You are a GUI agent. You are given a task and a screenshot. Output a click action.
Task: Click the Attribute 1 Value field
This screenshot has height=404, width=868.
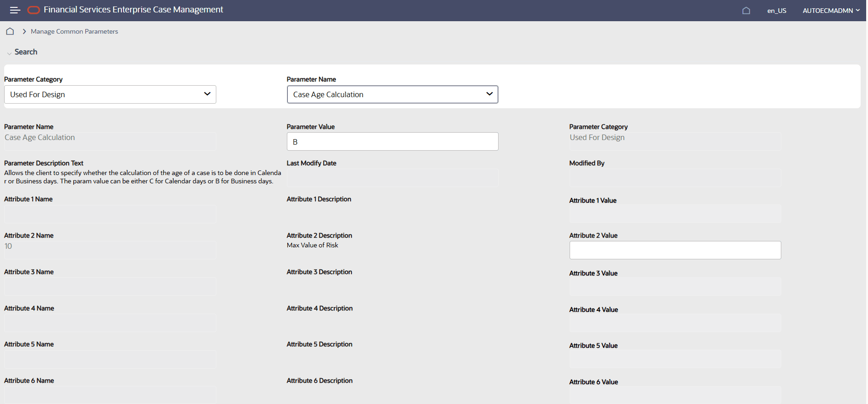click(x=675, y=214)
